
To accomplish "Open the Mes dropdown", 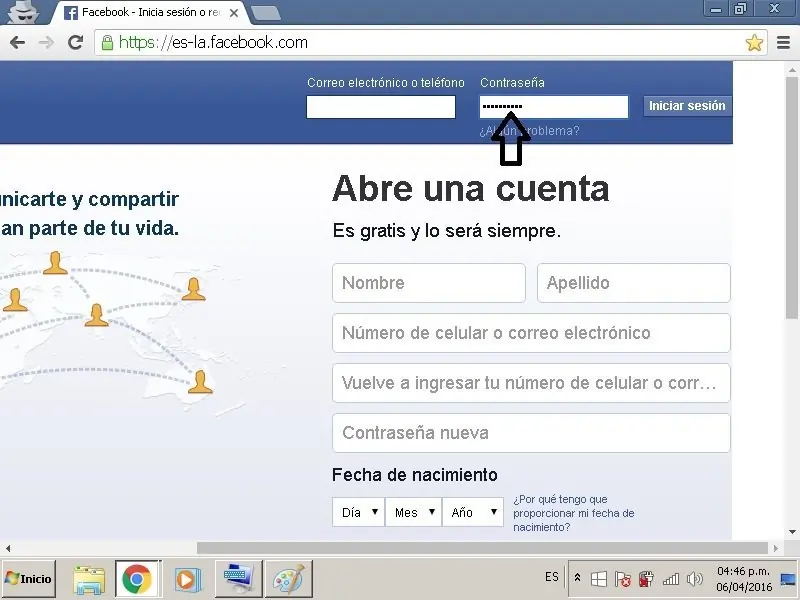I will pyautogui.click(x=414, y=512).
